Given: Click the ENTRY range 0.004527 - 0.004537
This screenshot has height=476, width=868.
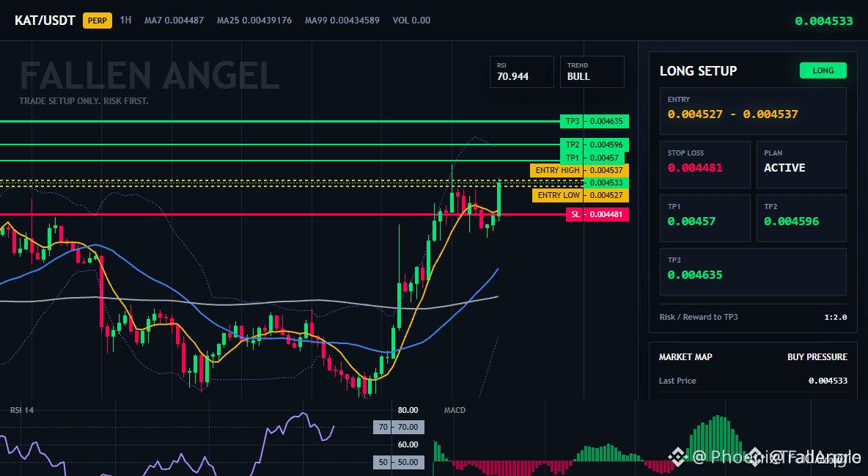Looking at the screenshot, I should click(732, 114).
